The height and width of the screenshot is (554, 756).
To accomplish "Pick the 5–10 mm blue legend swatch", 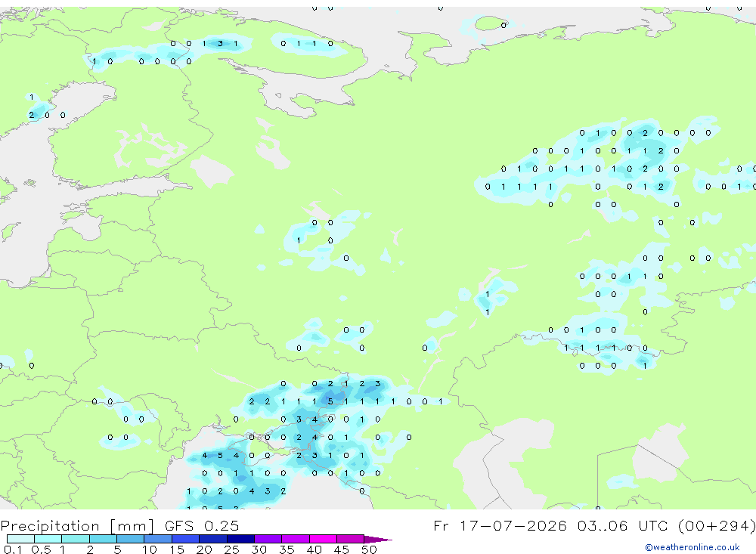I will 130,539.
